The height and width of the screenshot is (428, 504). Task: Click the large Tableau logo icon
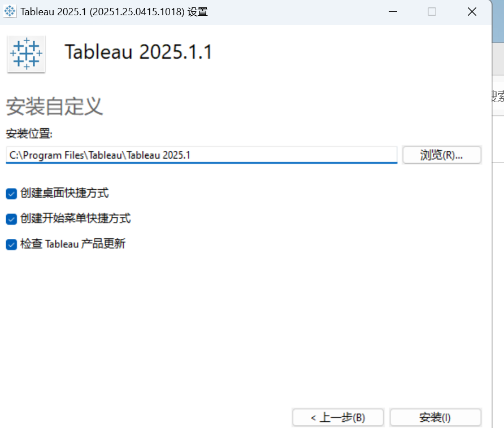pyautogui.click(x=27, y=54)
